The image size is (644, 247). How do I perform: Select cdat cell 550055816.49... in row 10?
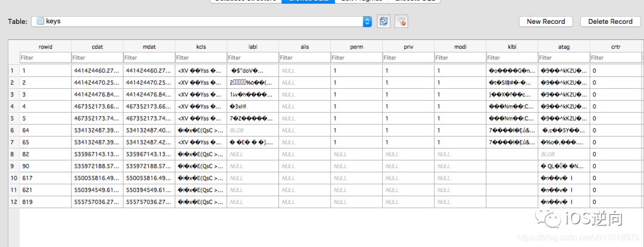(x=97, y=178)
